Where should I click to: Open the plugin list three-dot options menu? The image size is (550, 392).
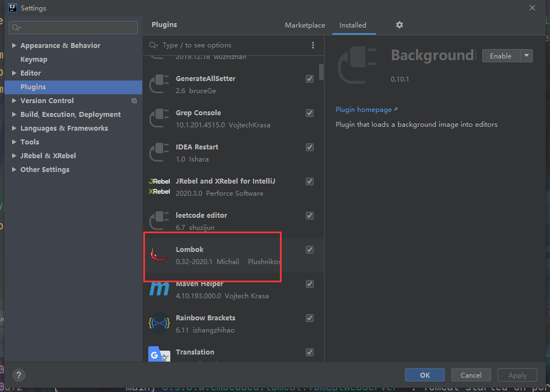point(313,45)
